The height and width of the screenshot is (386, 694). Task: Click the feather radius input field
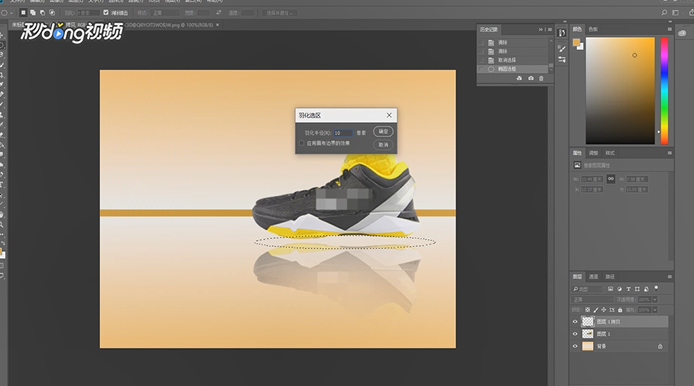343,133
